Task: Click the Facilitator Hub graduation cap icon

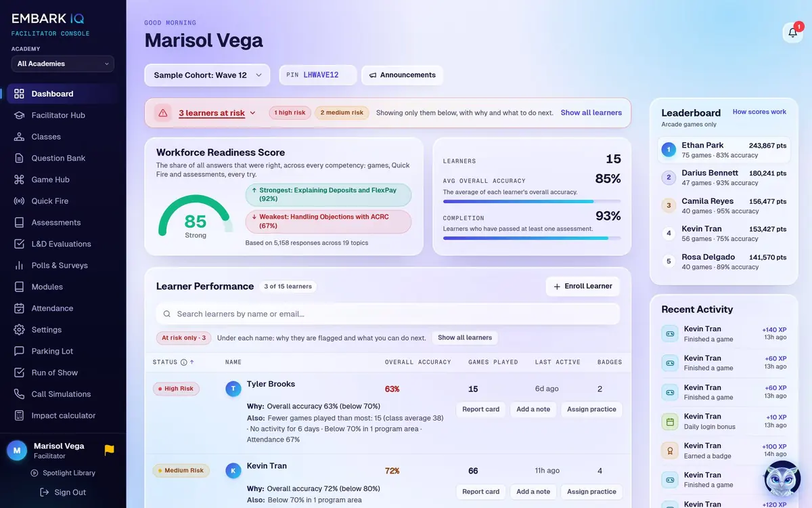Action: pos(19,115)
